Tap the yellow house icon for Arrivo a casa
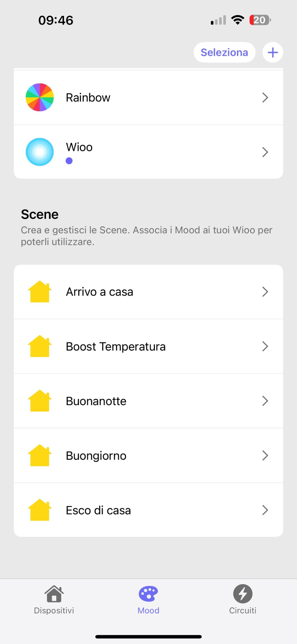297x644 pixels. (x=40, y=292)
